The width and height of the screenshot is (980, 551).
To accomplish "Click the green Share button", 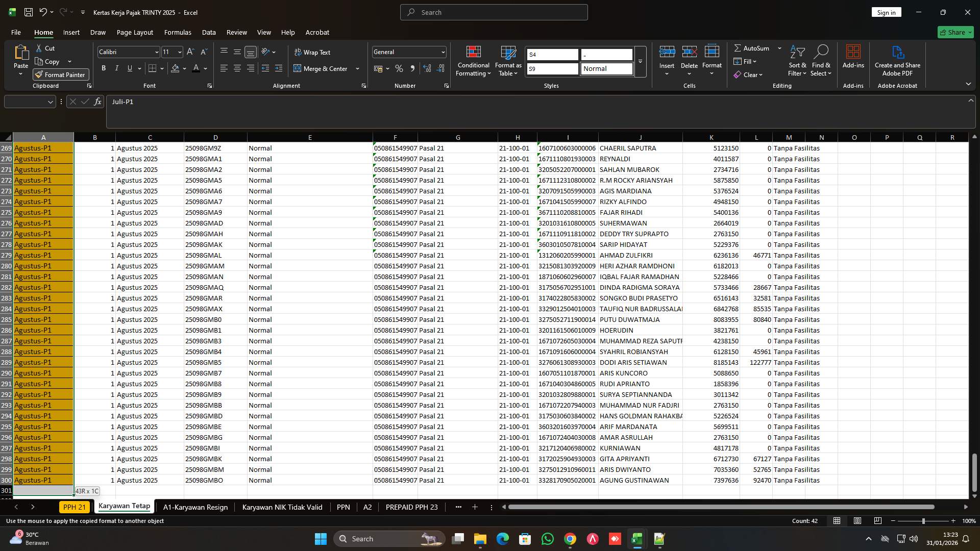I will point(954,32).
